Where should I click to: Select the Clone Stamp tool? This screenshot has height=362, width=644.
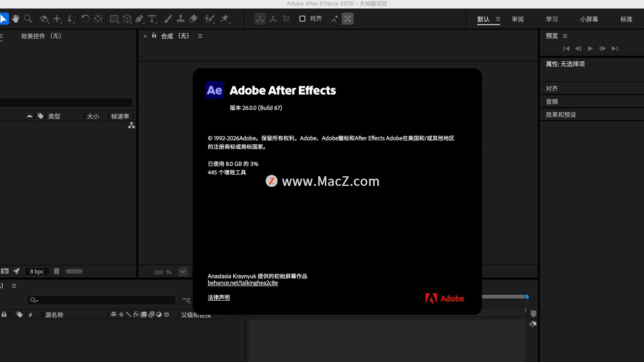point(180,19)
